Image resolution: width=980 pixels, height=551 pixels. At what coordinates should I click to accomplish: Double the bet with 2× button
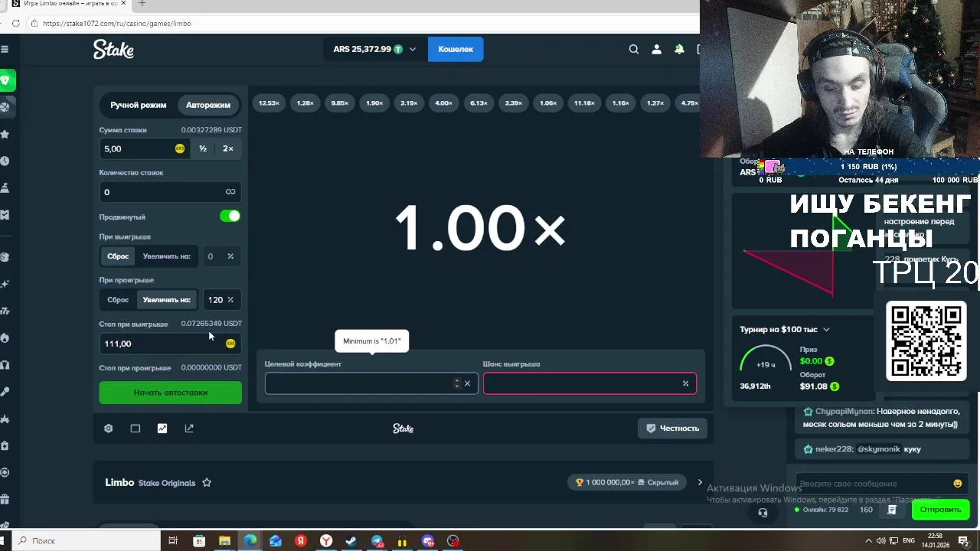coord(228,148)
